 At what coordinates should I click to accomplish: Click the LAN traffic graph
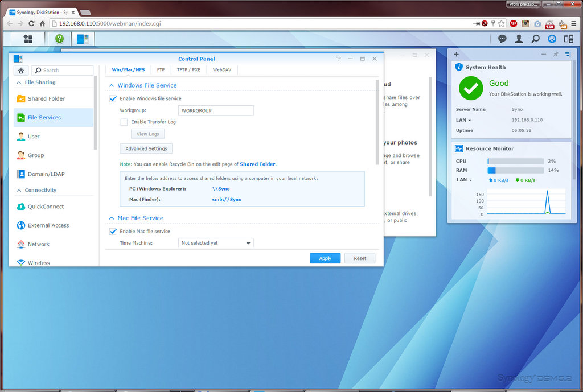[526, 201]
